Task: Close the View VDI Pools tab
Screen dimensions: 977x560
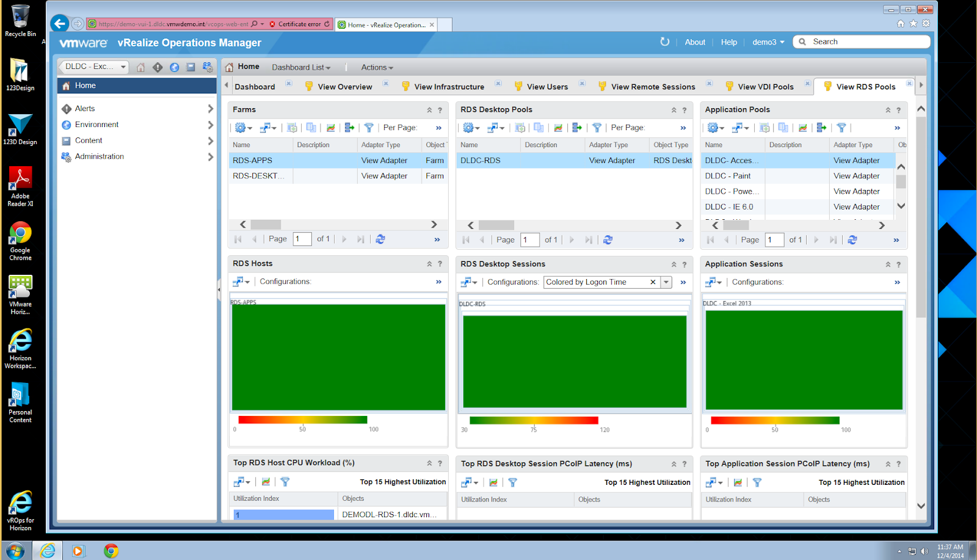Action: (x=807, y=84)
